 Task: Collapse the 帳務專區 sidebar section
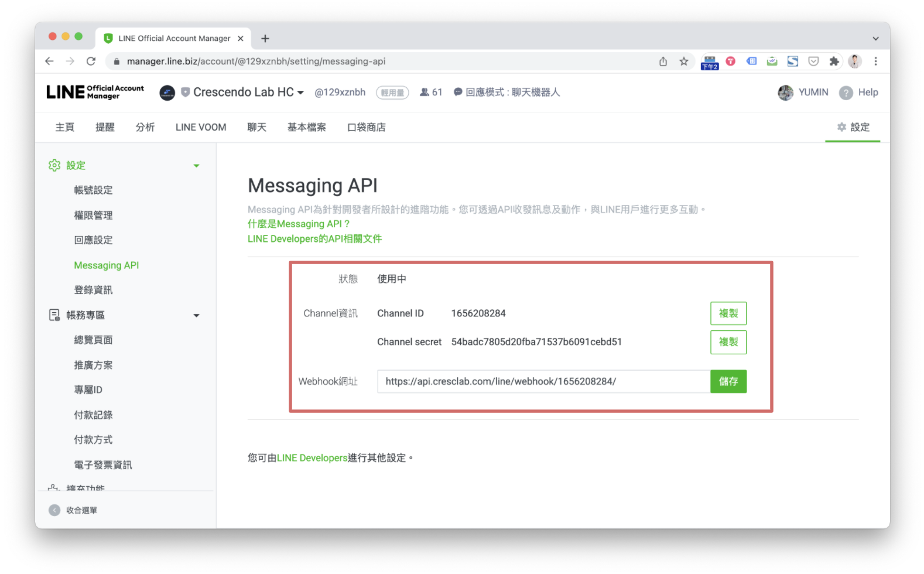click(x=196, y=316)
